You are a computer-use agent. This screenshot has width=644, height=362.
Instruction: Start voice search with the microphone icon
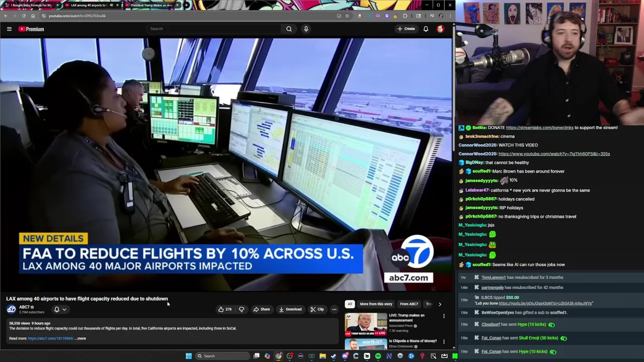pos(306,29)
